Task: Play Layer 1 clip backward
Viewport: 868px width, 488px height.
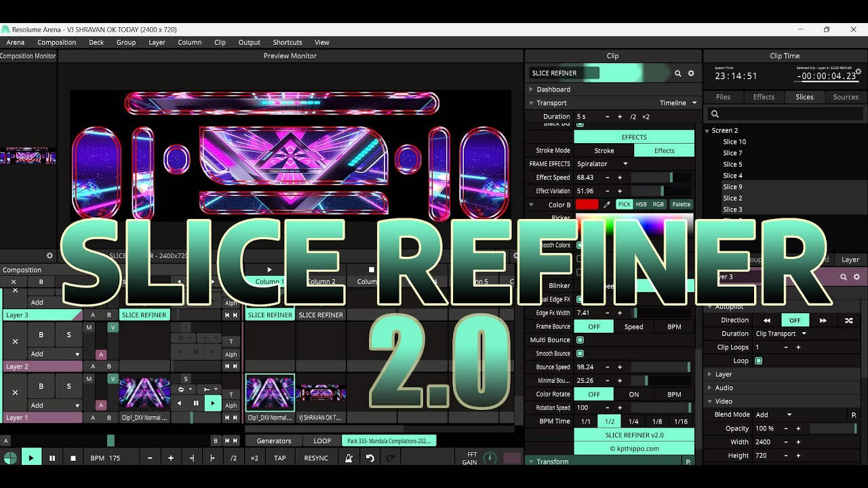Action: click(x=180, y=403)
